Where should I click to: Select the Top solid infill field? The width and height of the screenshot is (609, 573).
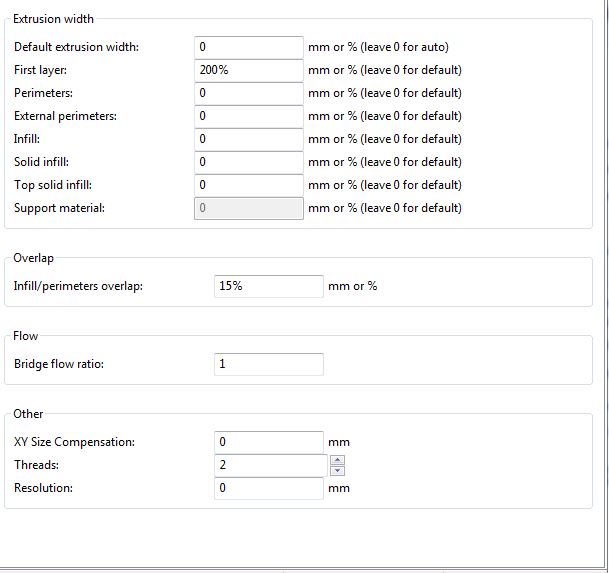pos(248,185)
